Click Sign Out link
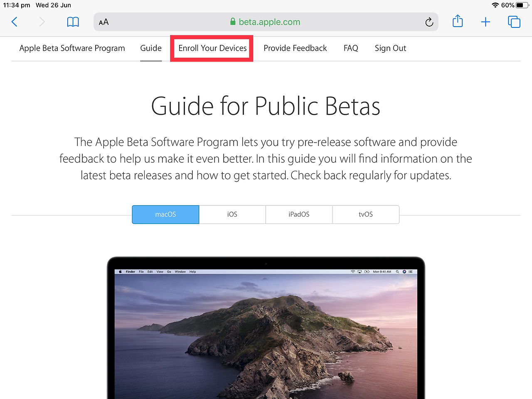 390,48
